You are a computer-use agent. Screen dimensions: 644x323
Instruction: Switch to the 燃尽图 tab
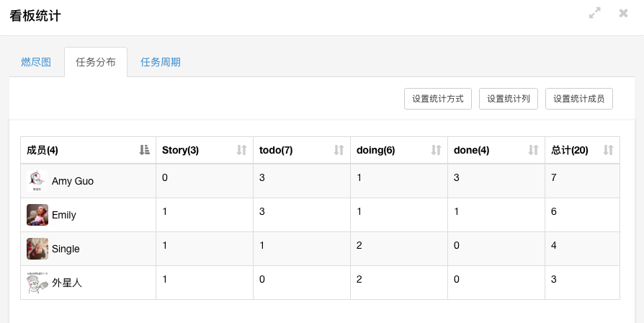(x=36, y=62)
